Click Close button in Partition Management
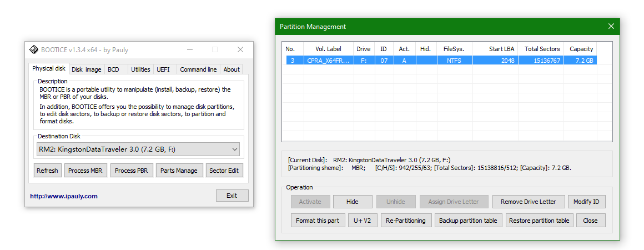Screen dimensions: 644x250 pos(590,221)
